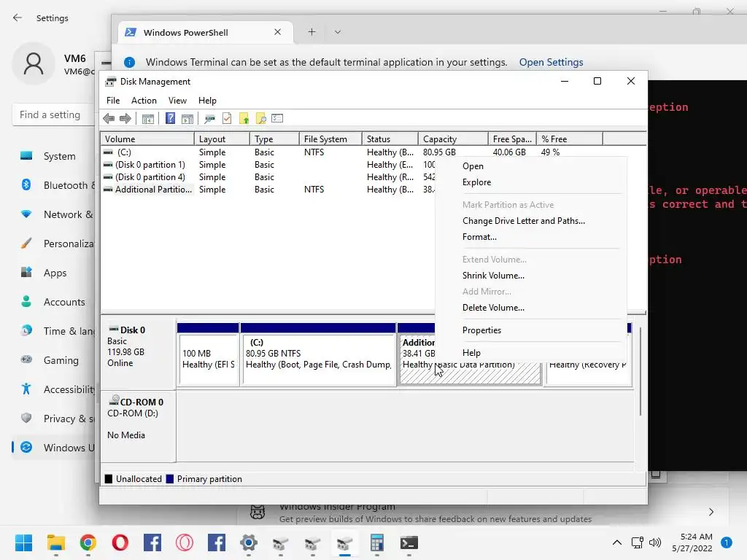Image resolution: width=747 pixels, height=560 pixels.
Task: Launch Google Chrome from taskbar
Action: point(88,542)
